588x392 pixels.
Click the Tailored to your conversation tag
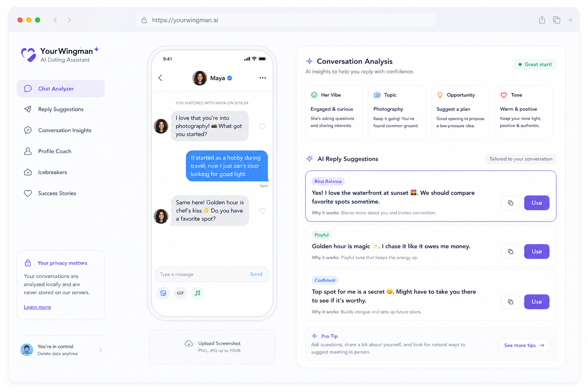click(x=521, y=159)
